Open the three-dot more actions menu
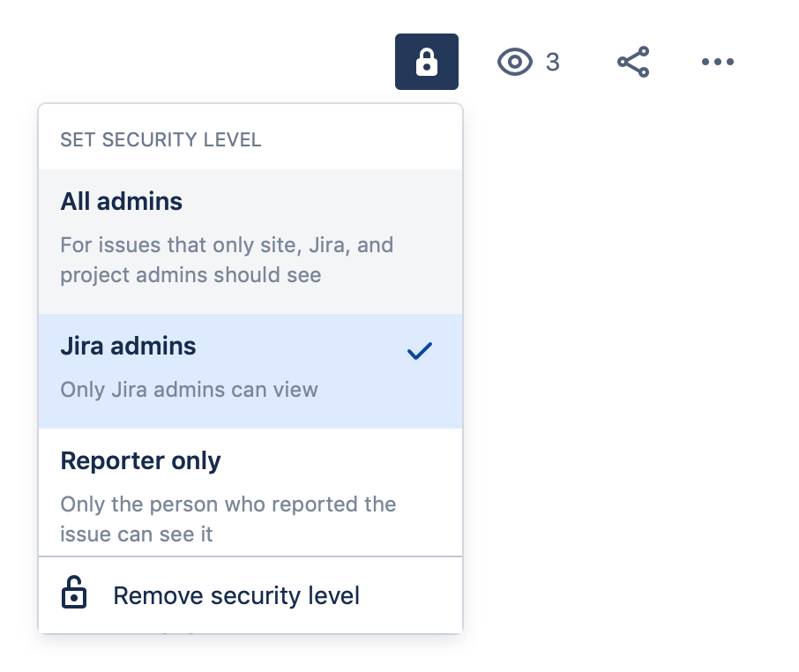 point(718,62)
